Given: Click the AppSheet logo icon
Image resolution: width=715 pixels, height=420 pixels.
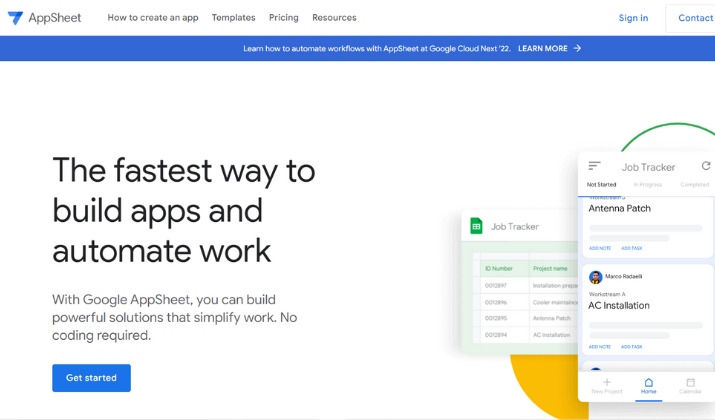Looking at the screenshot, I should coord(15,18).
